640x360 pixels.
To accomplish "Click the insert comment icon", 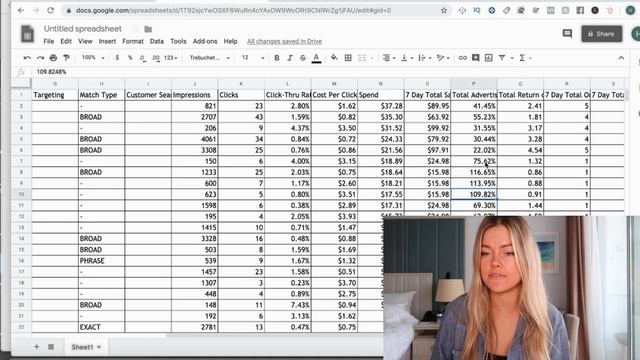I will pyautogui.click(x=476, y=58).
